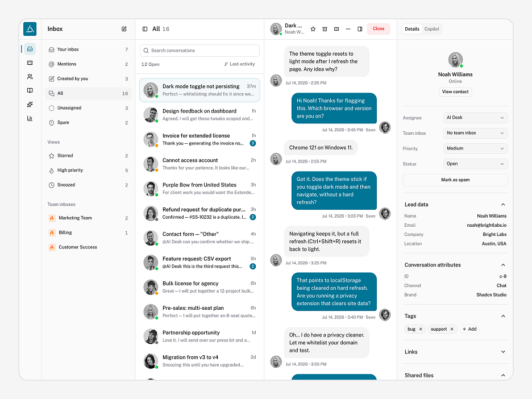Open the Marketing Team inbox

tap(88, 218)
